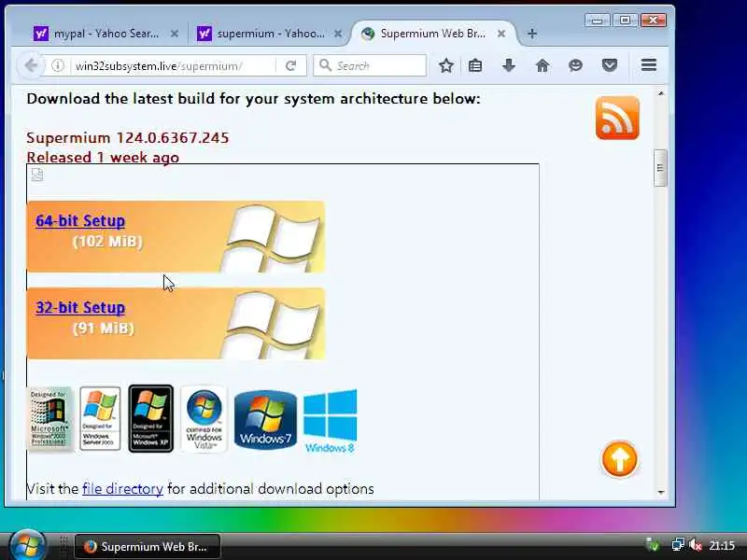The image size is (747, 560).
Task: Click the scrollbar down arrow
Action: pos(661,492)
